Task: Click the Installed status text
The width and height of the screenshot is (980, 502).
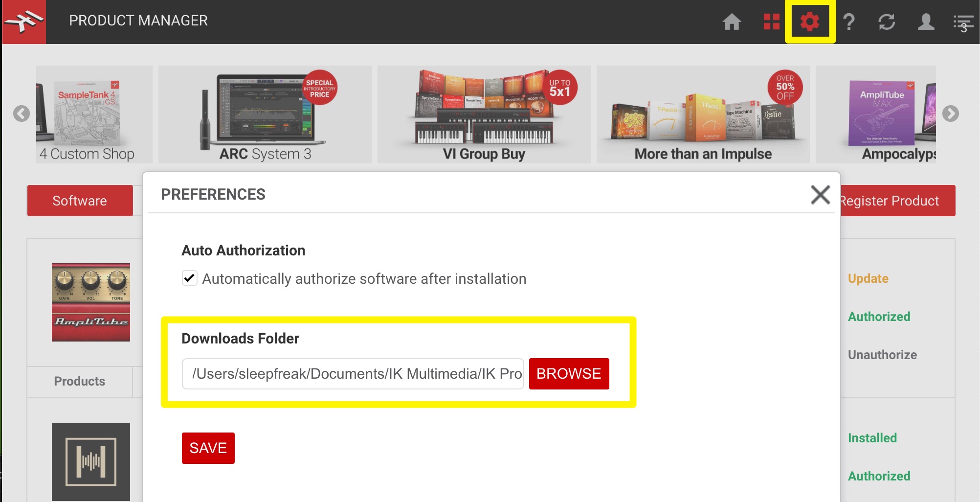Action: (872, 438)
